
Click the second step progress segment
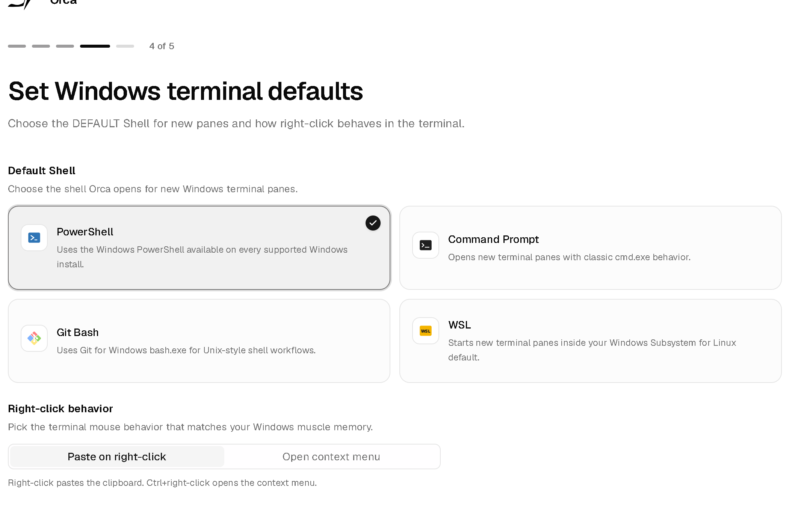click(x=41, y=46)
